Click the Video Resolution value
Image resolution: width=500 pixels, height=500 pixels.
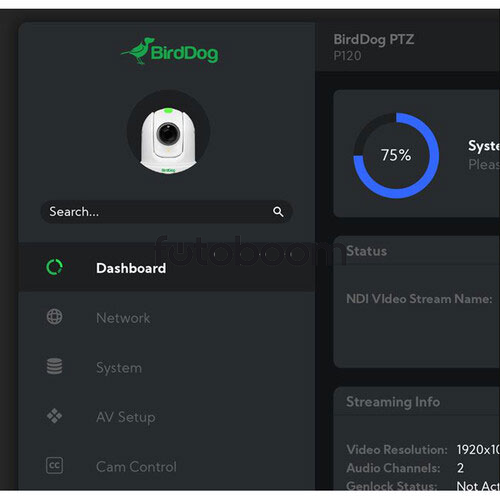pyautogui.click(x=478, y=450)
